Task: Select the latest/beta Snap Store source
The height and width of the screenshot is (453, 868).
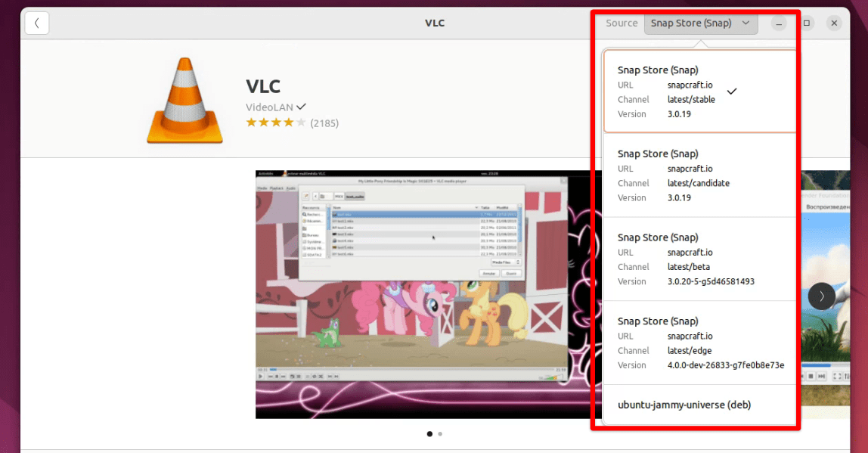Action: coord(699,259)
